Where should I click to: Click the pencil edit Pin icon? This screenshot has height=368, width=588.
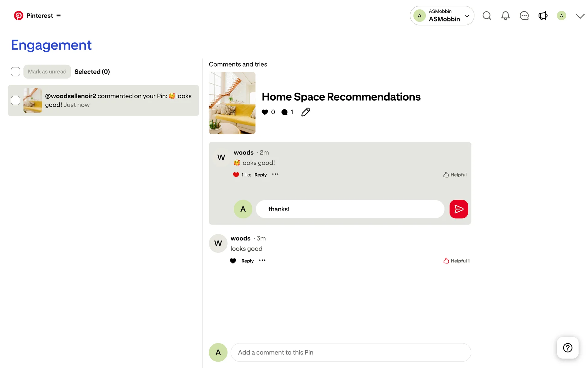(x=306, y=112)
